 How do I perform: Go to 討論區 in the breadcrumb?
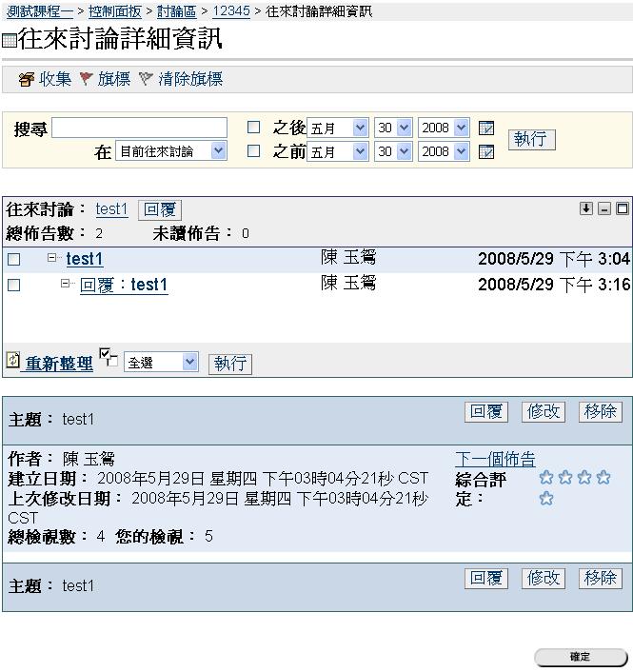[177, 11]
